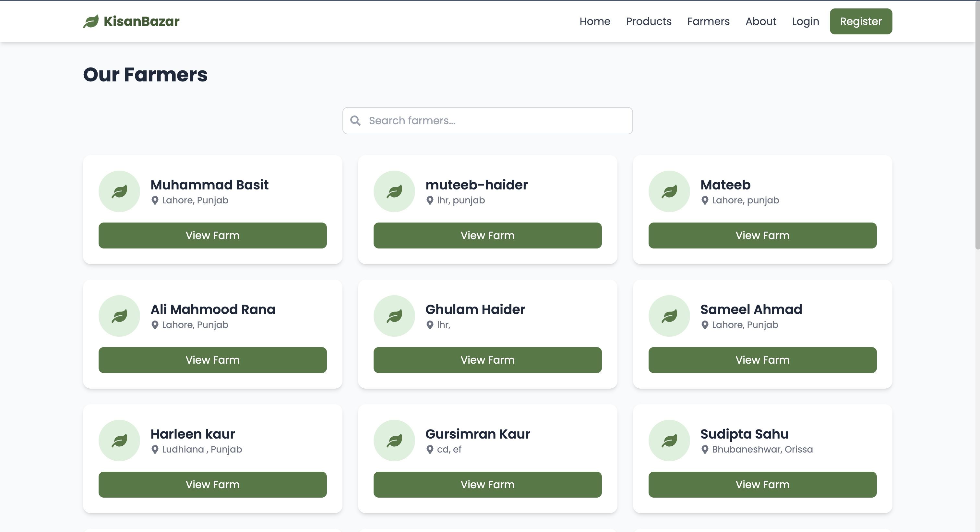
Task: Click the name 'Ghulam Haider'
Action: coord(475,309)
